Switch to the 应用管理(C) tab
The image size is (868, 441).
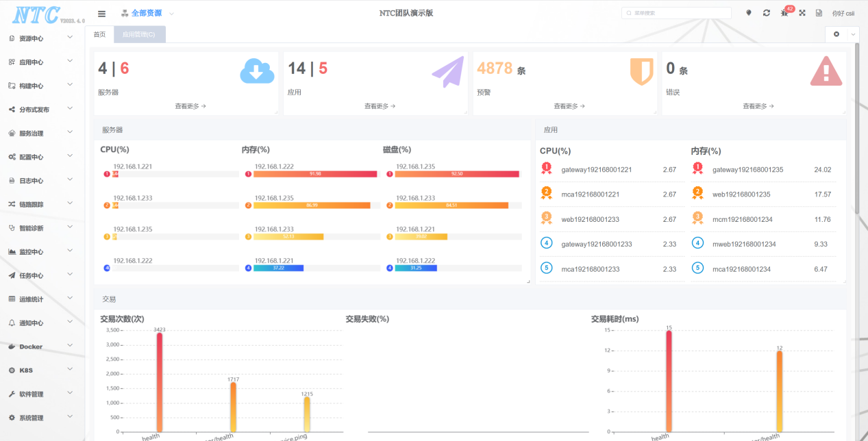pos(139,34)
